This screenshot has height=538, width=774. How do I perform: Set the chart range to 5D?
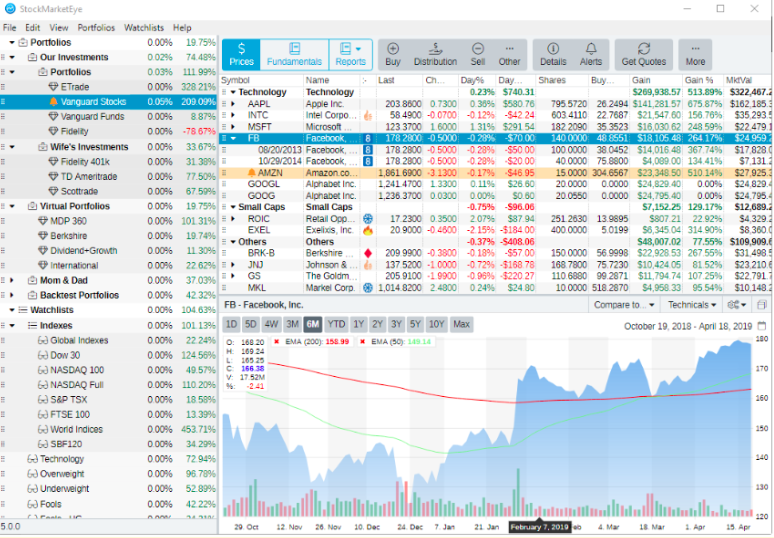(x=251, y=324)
